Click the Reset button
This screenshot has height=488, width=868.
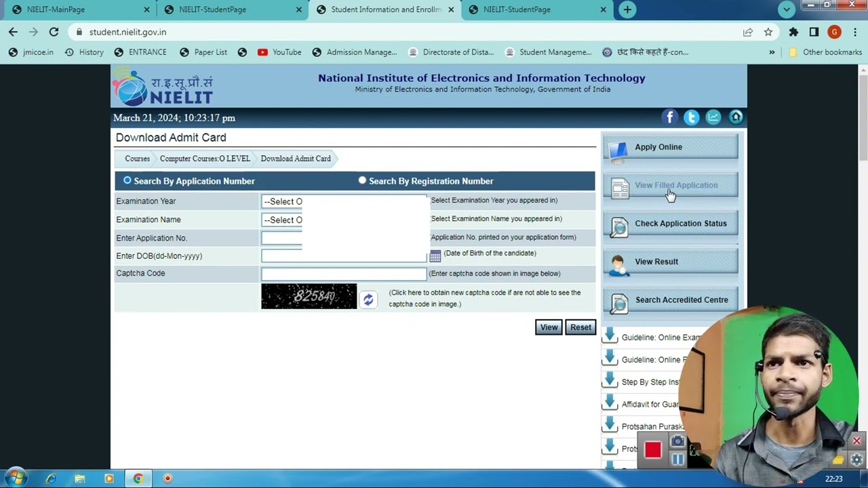pyautogui.click(x=580, y=327)
